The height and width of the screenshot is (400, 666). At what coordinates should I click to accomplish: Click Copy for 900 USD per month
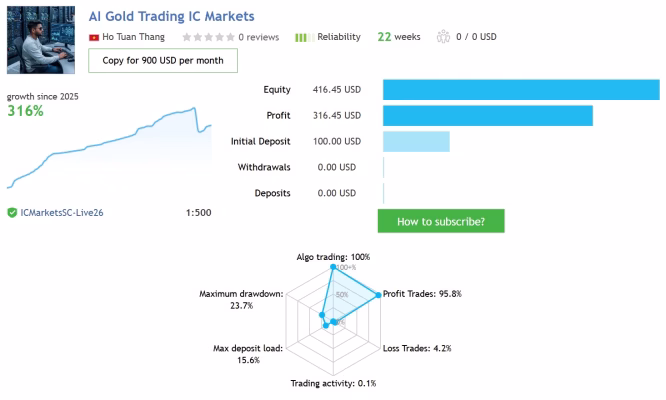tap(163, 60)
